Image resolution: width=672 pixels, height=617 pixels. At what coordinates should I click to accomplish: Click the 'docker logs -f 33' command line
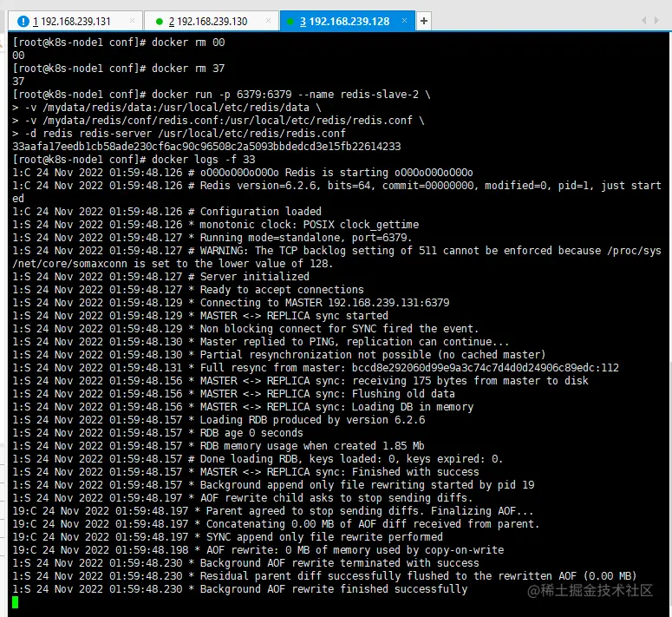[x=134, y=160]
